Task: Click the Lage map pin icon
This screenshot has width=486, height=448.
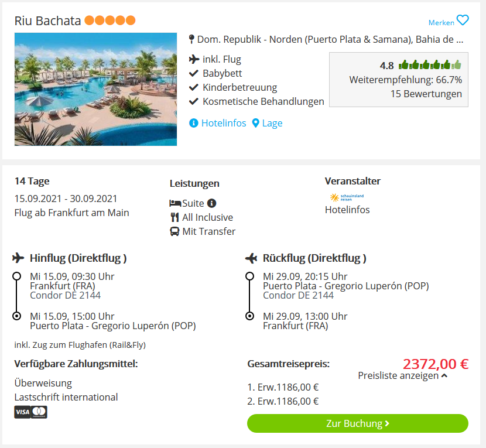Action: 256,123
